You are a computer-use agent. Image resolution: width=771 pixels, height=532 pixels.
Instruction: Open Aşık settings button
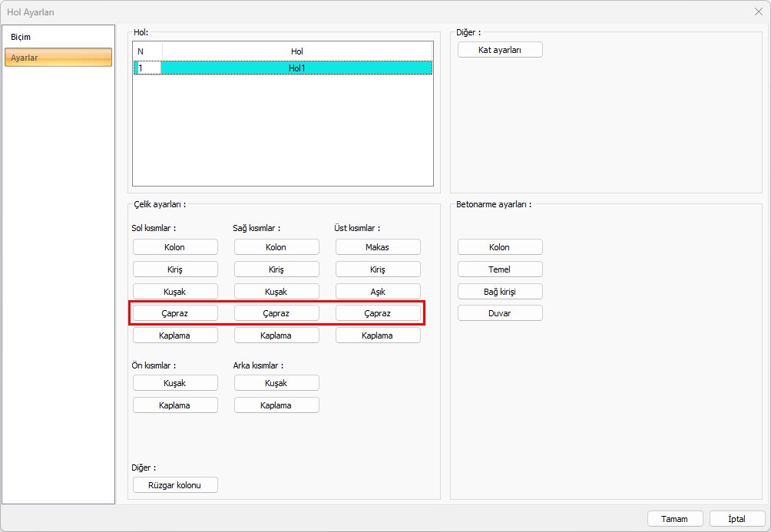pyautogui.click(x=378, y=292)
